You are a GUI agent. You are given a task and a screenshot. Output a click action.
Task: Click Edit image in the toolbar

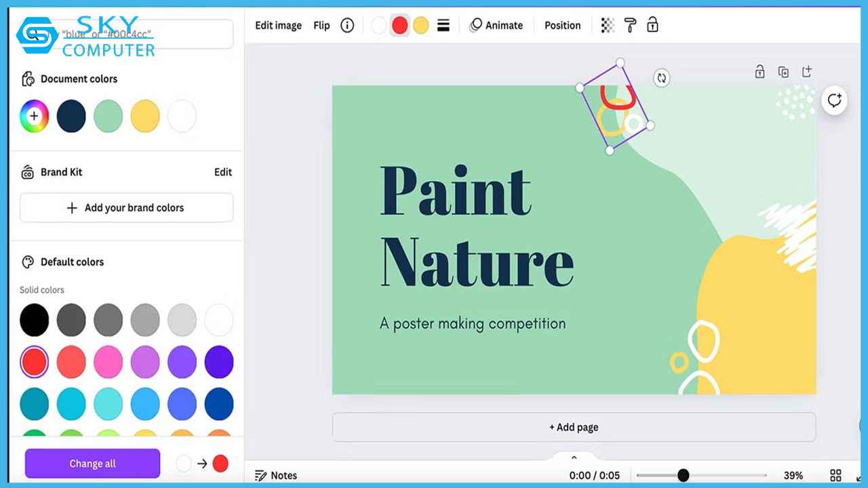pyautogui.click(x=278, y=26)
